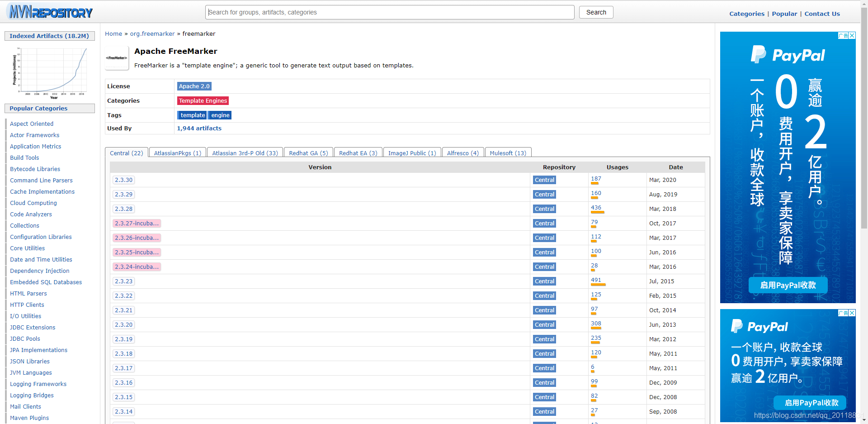Open version 2.3.24-incubating

[x=137, y=267]
